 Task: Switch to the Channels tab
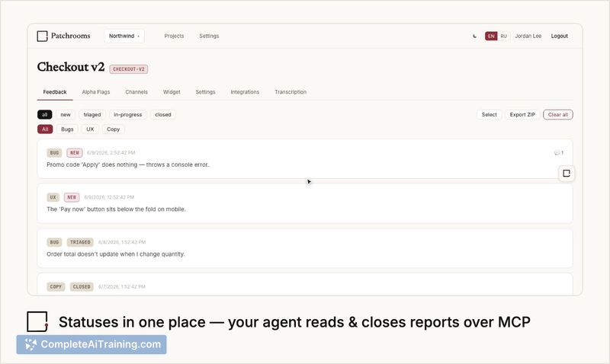pos(136,92)
